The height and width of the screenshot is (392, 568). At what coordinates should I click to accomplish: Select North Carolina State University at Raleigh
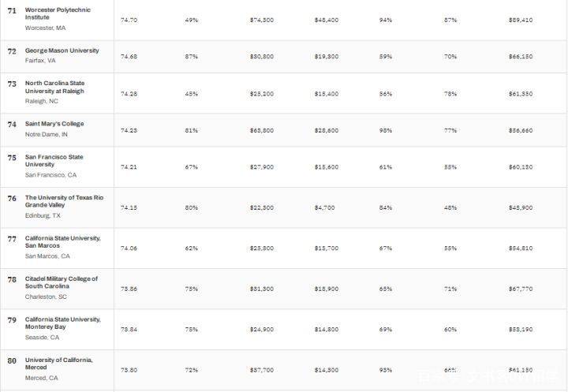[x=54, y=87]
